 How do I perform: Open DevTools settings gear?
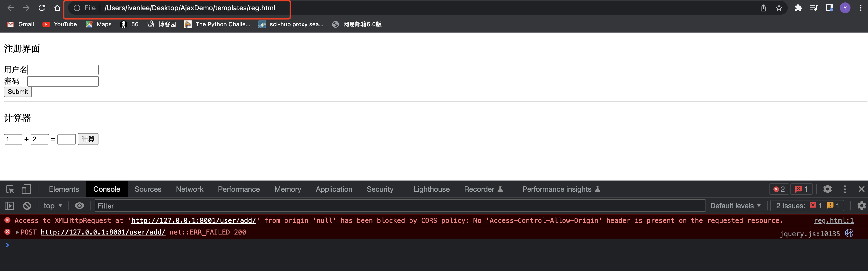click(828, 189)
